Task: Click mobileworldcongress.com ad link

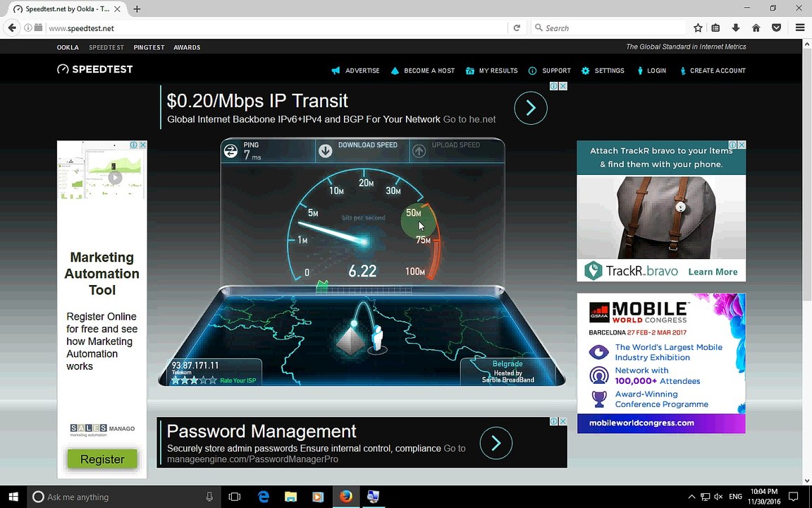Action: click(x=641, y=423)
